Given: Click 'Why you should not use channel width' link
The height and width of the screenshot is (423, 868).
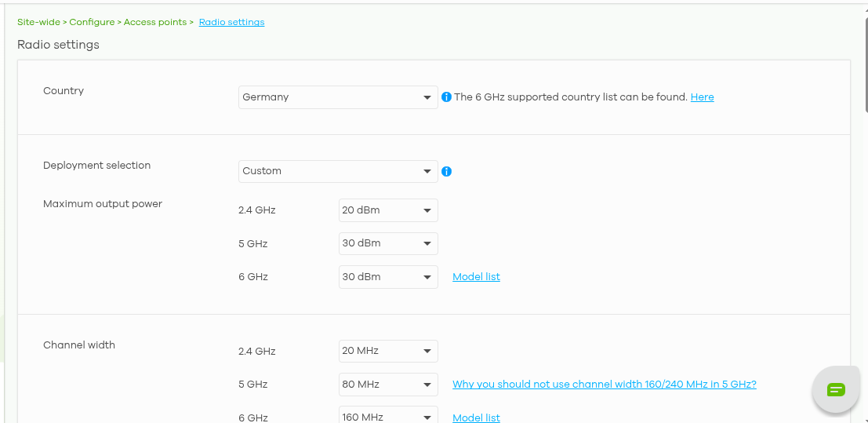Looking at the screenshot, I should pyautogui.click(x=604, y=385).
